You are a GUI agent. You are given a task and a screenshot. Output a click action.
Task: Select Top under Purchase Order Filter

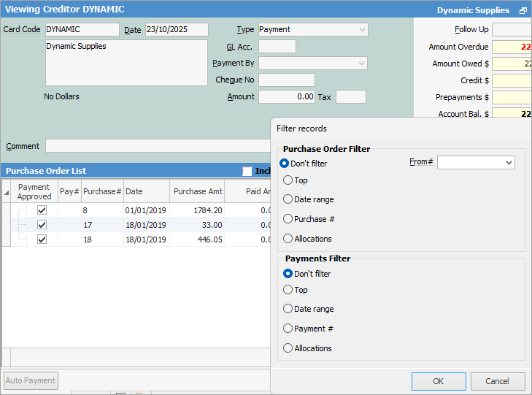288,180
